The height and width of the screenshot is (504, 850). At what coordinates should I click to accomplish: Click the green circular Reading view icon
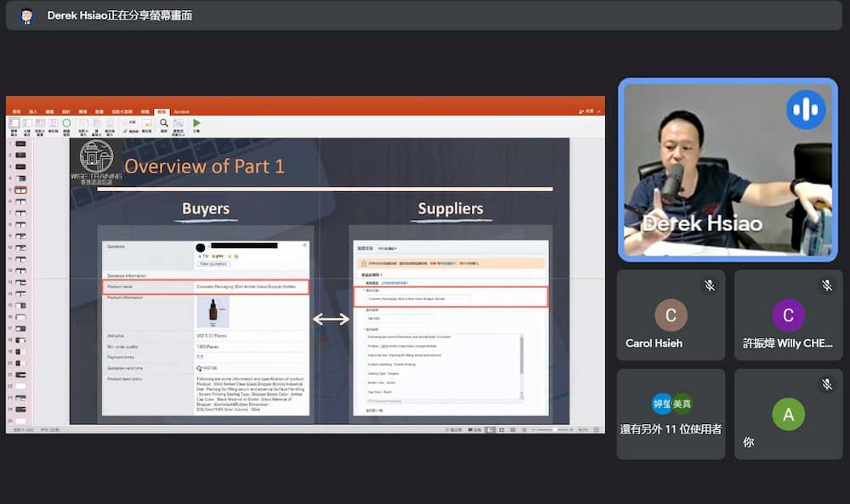(66, 123)
